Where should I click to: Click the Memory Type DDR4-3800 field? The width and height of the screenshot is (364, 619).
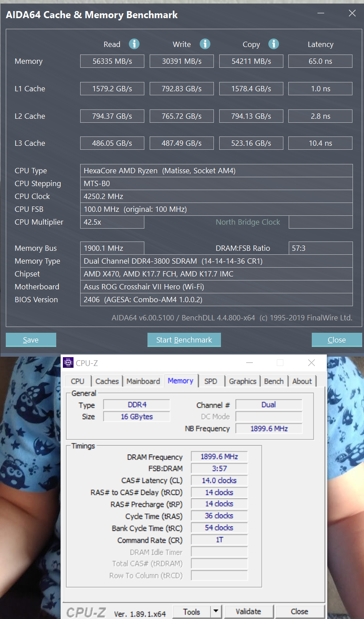(x=217, y=261)
